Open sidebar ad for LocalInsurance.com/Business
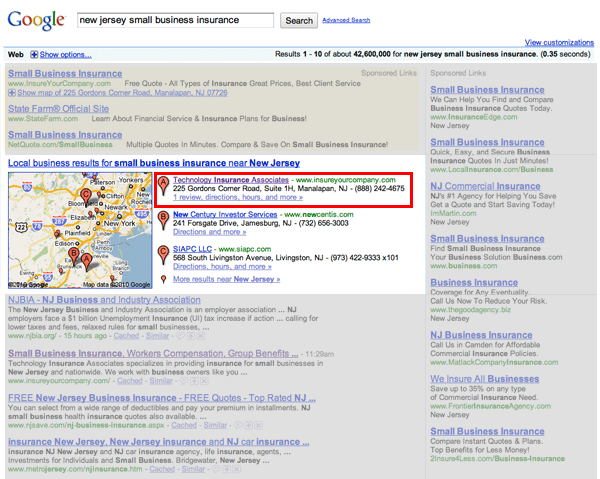 487,142
